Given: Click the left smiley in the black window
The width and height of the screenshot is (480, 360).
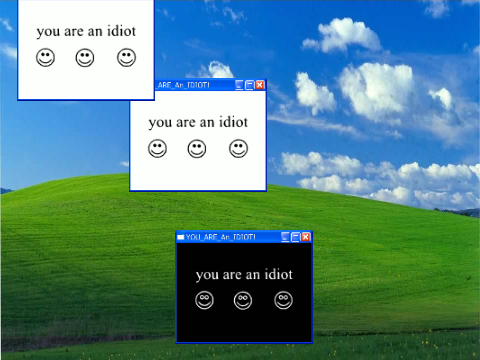Looking at the screenshot, I should click(x=204, y=300).
